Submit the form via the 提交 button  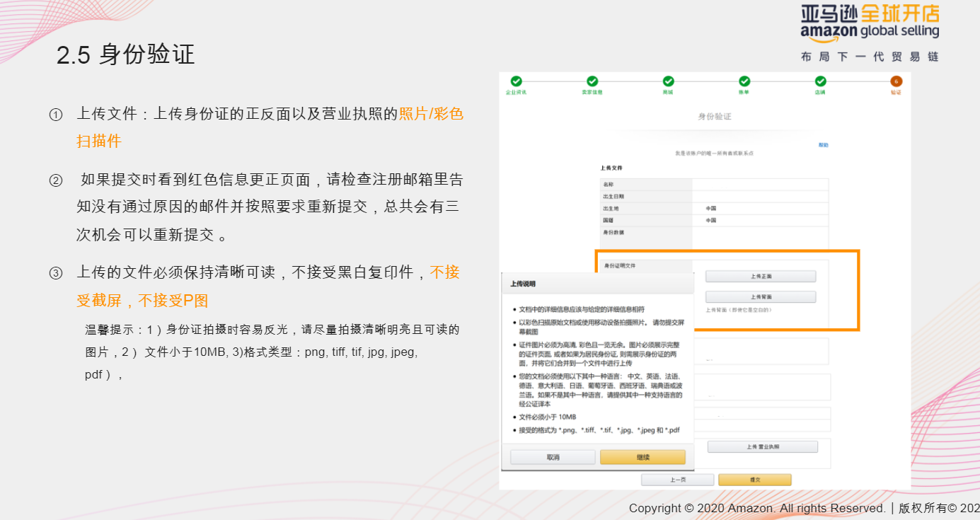coord(754,479)
